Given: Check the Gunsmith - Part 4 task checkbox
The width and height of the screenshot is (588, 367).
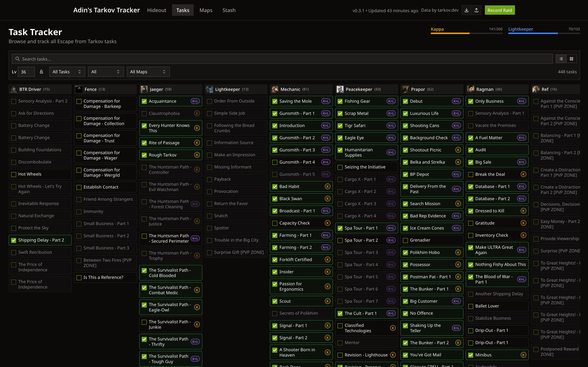Looking at the screenshot, I should point(275,162).
